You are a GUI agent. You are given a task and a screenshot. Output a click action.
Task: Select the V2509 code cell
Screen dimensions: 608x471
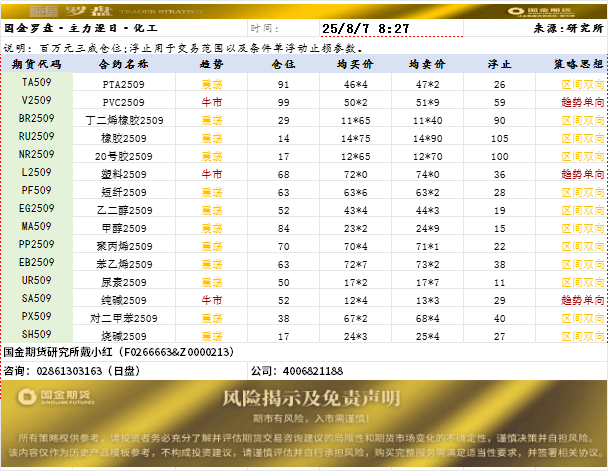click(36, 100)
